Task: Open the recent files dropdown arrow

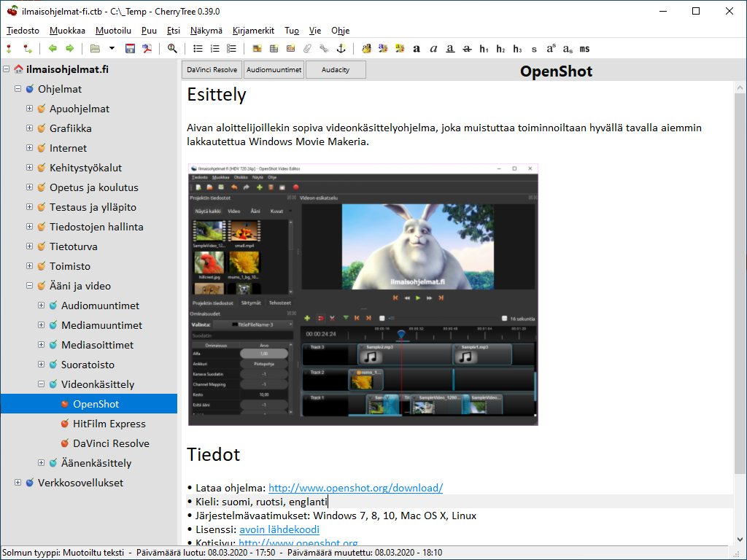Action: point(112,49)
